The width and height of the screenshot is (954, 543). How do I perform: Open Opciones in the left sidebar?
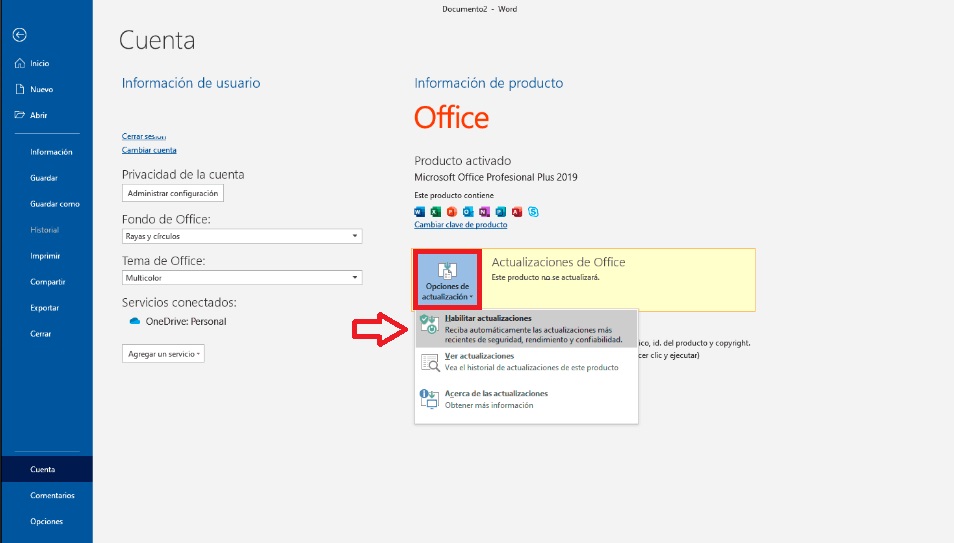(x=46, y=521)
